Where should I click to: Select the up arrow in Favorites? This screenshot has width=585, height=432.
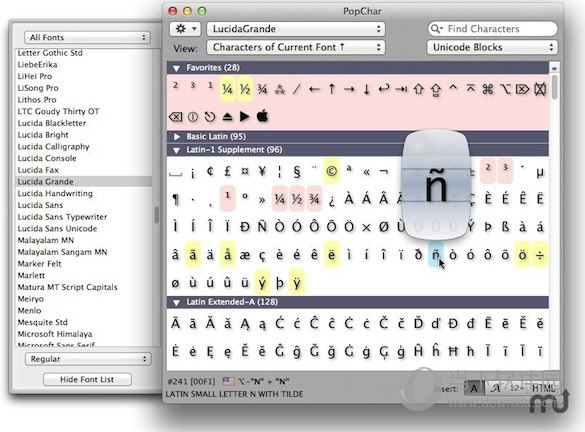click(332, 89)
